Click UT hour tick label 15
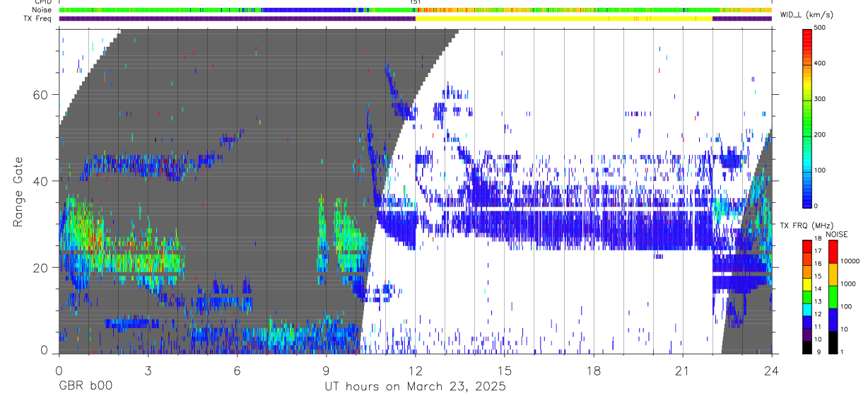Viewport: 868px width, 401px height. 504,370
